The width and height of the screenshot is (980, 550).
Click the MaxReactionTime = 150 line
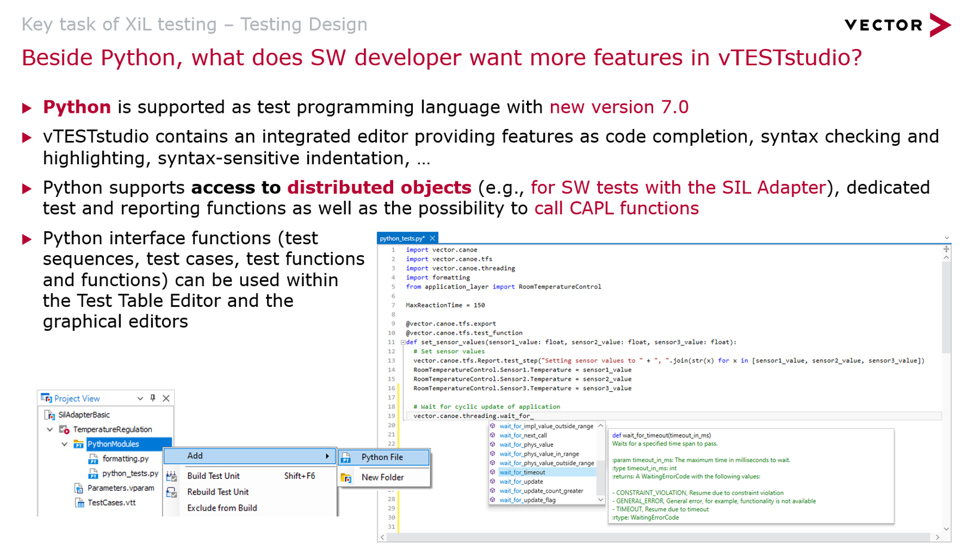(445, 305)
